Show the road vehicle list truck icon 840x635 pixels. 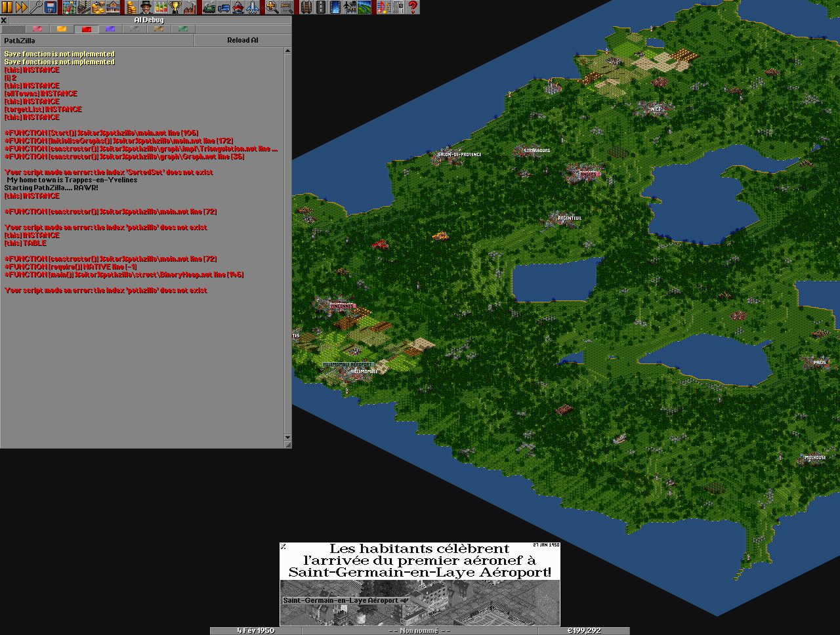(224, 7)
